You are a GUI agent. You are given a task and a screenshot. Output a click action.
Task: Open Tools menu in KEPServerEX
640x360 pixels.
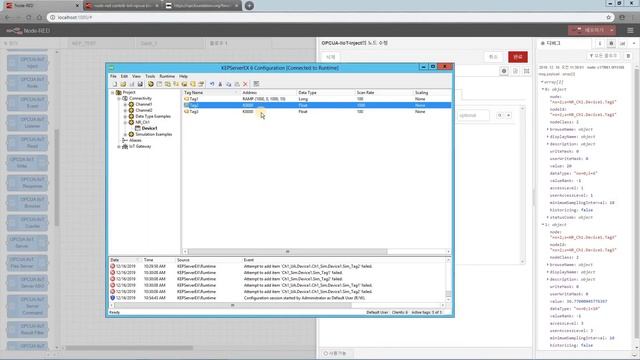pos(150,76)
